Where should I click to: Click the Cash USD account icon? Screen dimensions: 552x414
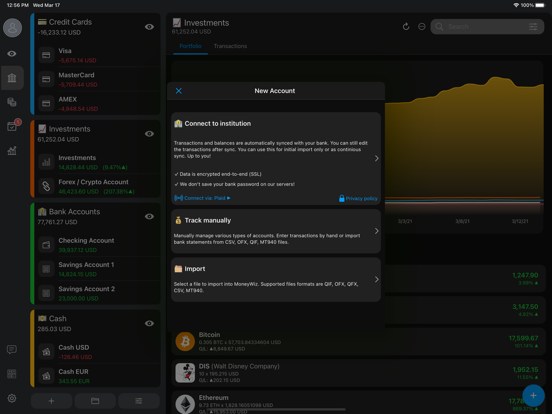coord(46,352)
